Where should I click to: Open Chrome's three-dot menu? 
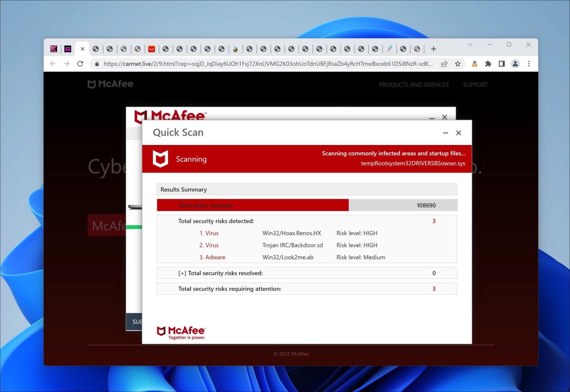tap(529, 64)
